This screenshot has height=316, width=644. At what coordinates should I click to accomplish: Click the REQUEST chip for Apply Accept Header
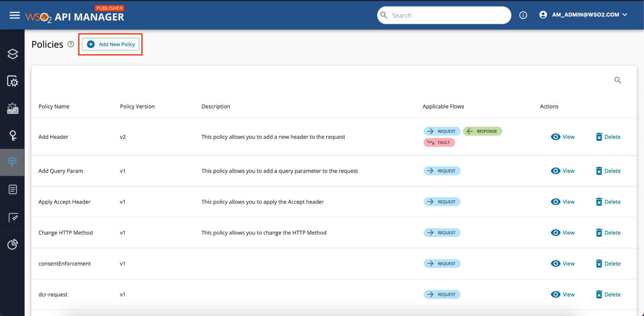pos(442,202)
